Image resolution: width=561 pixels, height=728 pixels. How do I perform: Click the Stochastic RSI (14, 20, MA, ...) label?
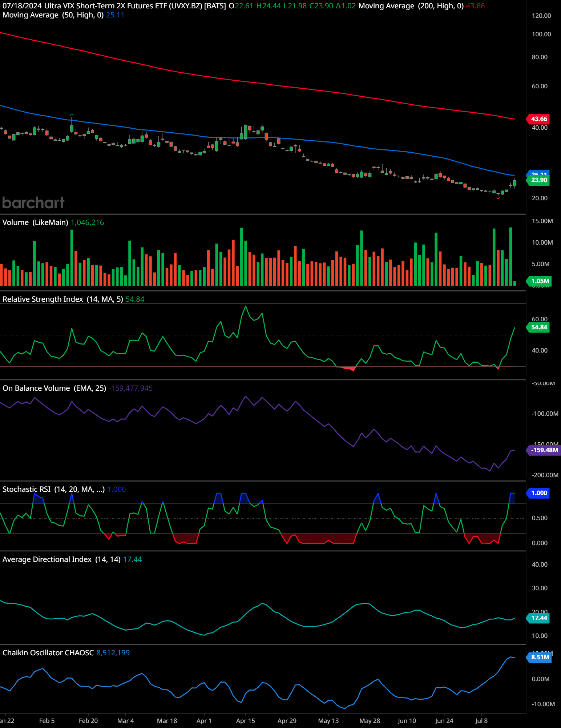[x=54, y=489]
